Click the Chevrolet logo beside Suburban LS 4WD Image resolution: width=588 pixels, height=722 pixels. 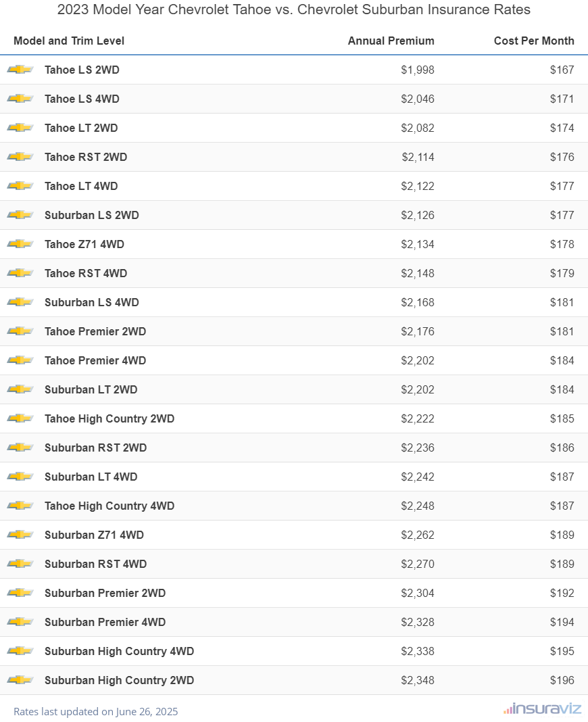coord(20,302)
